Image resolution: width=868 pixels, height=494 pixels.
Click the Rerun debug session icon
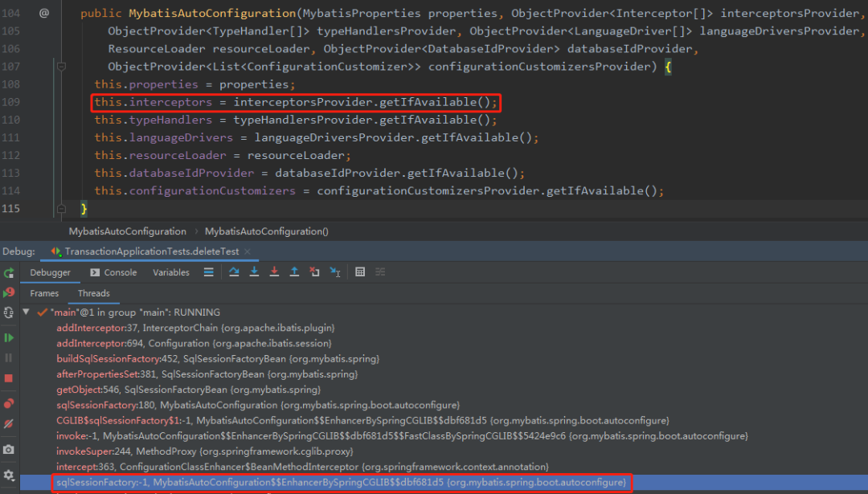coord(8,273)
